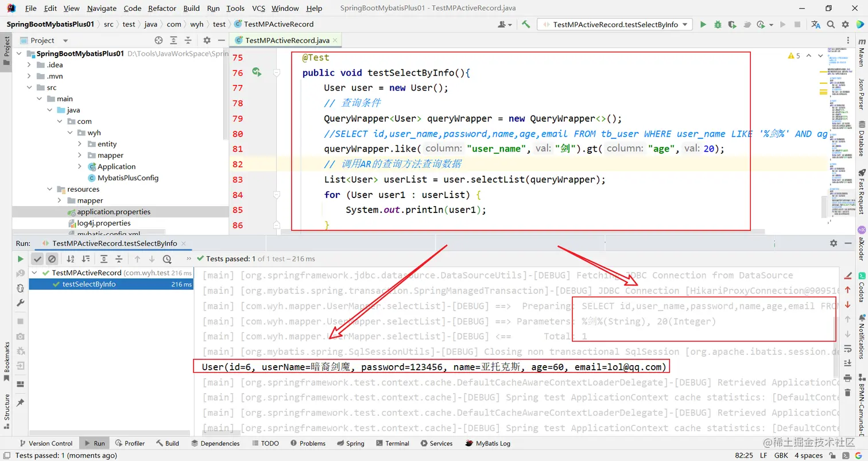Run with Coverage shield icon
This screenshot has height=461, width=868.
(x=732, y=24)
